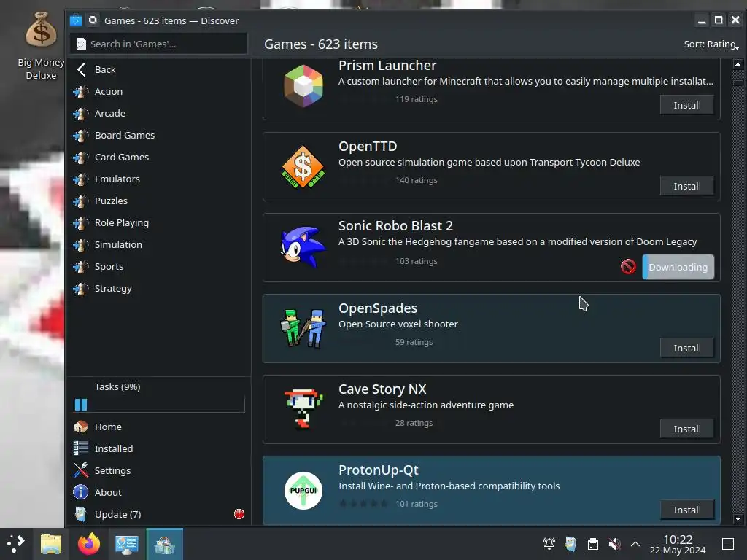Click the Discover window title icon

click(76, 20)
